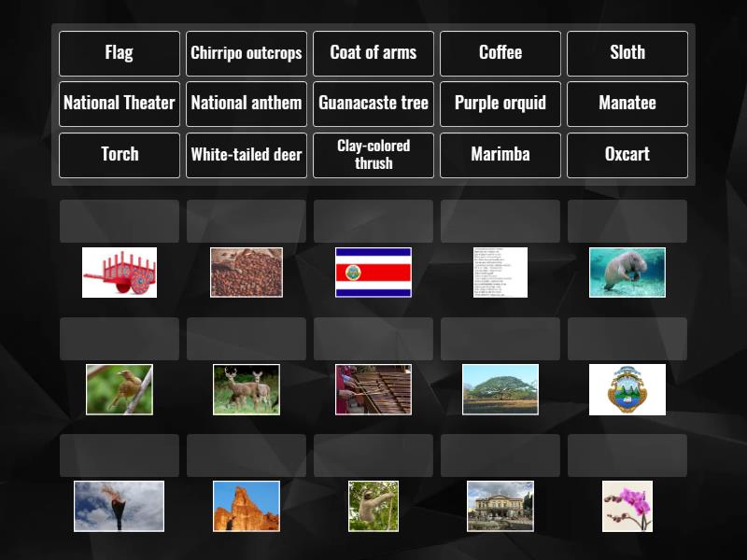Select the Coffee word tile
The image size is (747, 560).
(x=500, y=53)
